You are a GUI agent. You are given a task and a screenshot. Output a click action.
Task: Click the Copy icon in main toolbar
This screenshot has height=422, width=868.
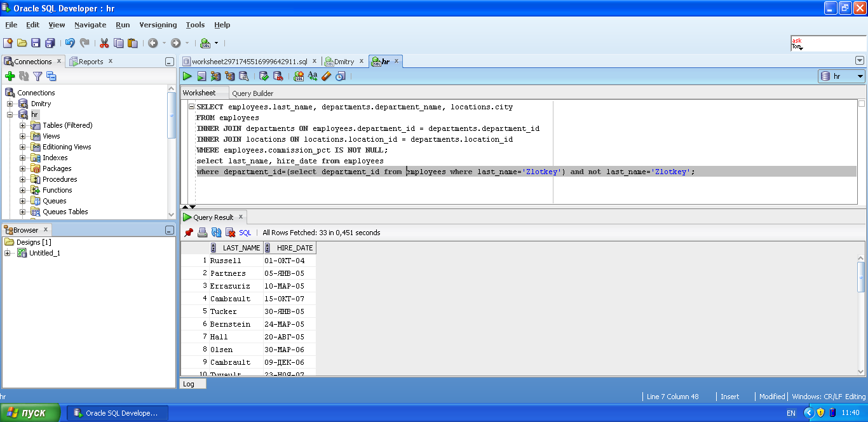click(x=119, y=43)
